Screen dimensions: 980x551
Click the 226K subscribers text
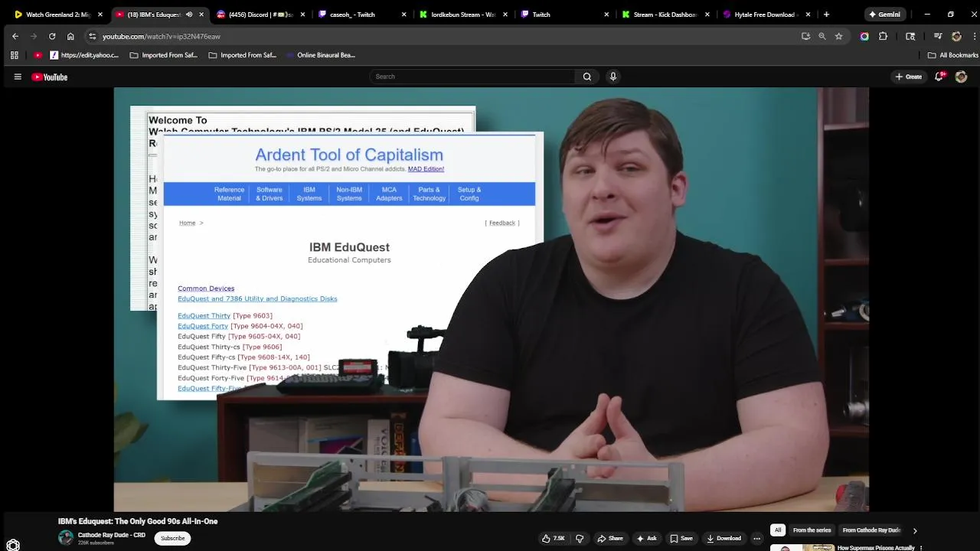click(96, 543)
